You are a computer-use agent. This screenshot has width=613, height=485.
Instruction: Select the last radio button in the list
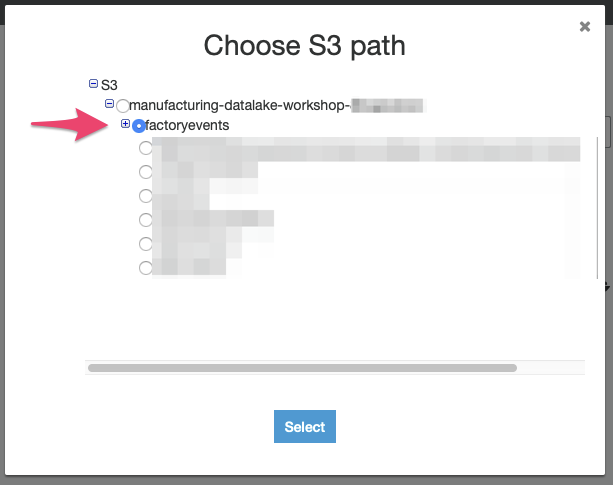pyautogui.click(x=146, y=268)
